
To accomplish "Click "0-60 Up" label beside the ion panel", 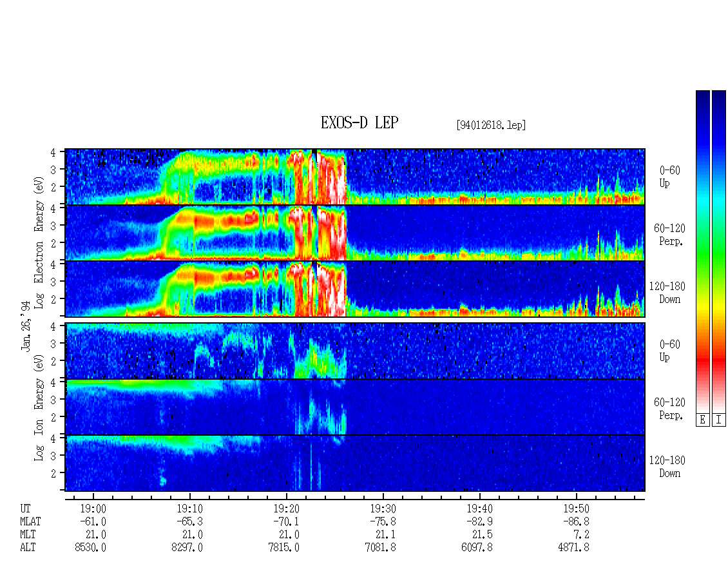I will [669, 350].
